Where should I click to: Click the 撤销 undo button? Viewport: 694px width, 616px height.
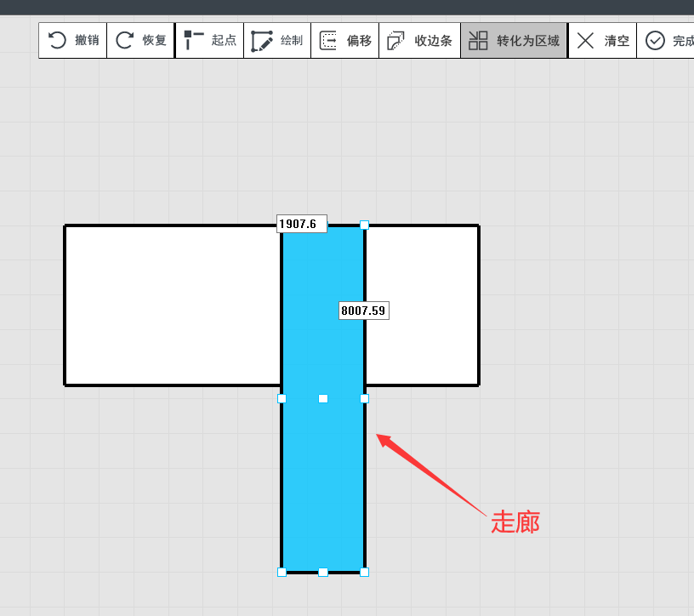(73, 40)
